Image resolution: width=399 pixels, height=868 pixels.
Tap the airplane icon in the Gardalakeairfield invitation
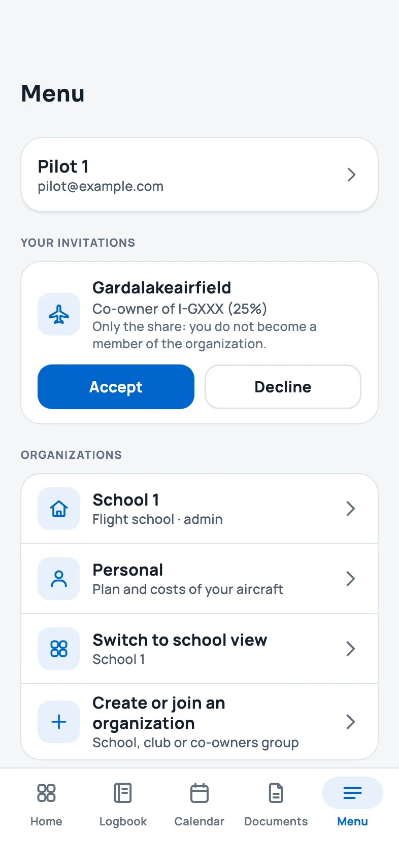tap(59, 314)
